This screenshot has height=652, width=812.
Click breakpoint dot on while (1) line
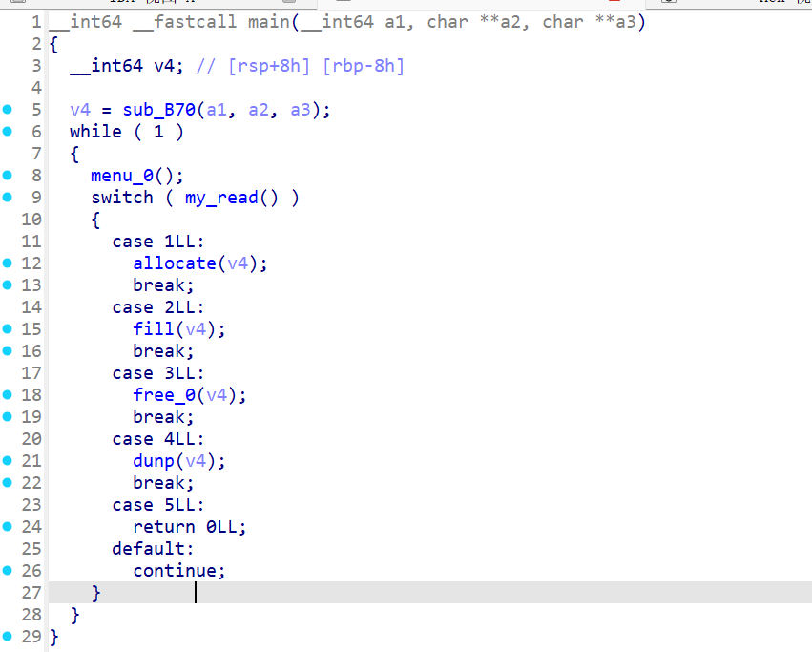tap(8, 132)
